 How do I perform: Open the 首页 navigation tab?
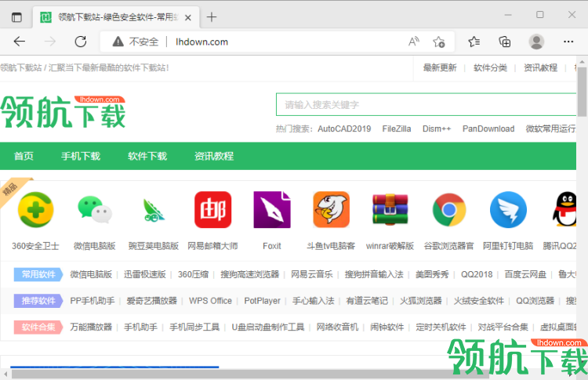(x=24, y=156)
